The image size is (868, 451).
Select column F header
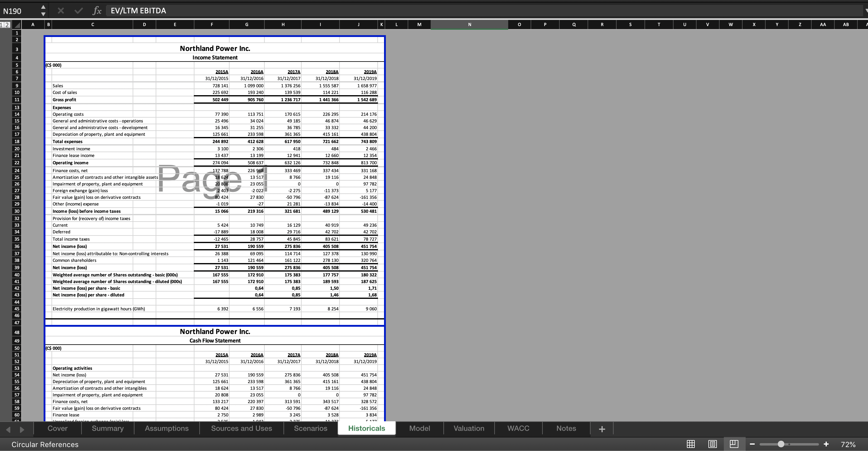pos(212,25)
